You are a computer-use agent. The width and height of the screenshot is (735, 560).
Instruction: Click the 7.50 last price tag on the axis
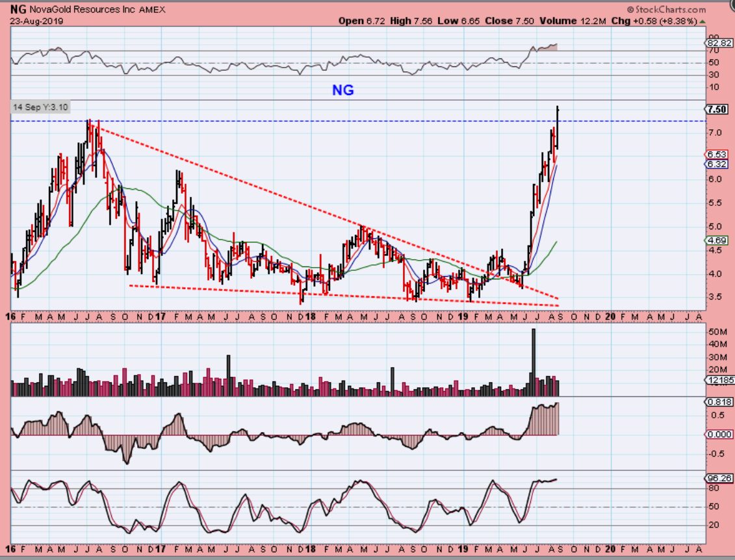tap(717, 109)
